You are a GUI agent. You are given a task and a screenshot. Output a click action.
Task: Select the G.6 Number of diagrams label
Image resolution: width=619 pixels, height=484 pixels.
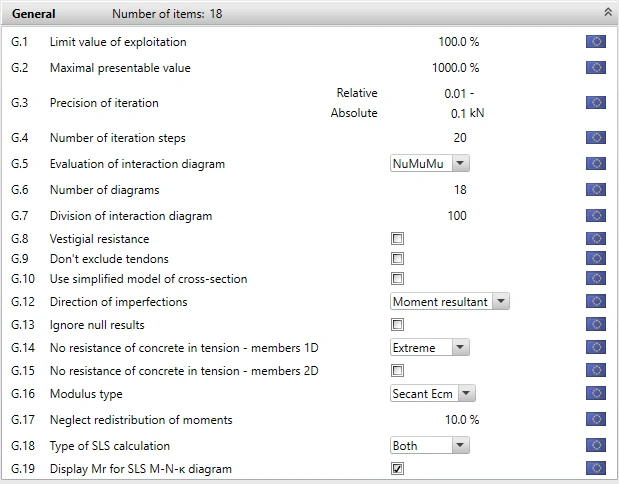tap(105, 190)
